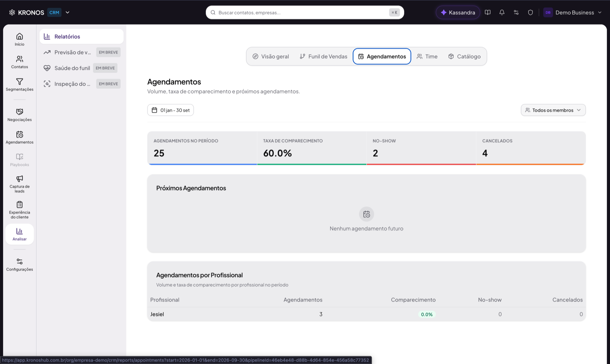This screenshot has width=610, height=364.
Task: Click the Kronos logo icon
Action: click(12, 13)
